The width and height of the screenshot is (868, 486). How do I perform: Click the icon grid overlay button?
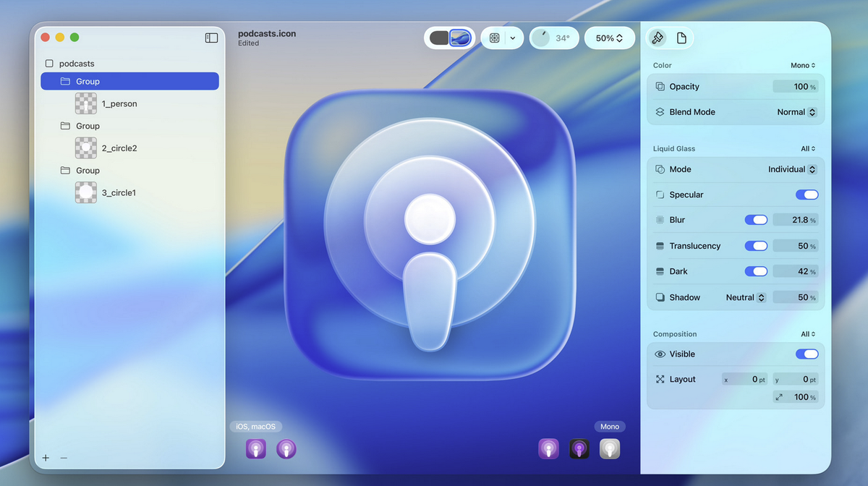tap(494, 38)
